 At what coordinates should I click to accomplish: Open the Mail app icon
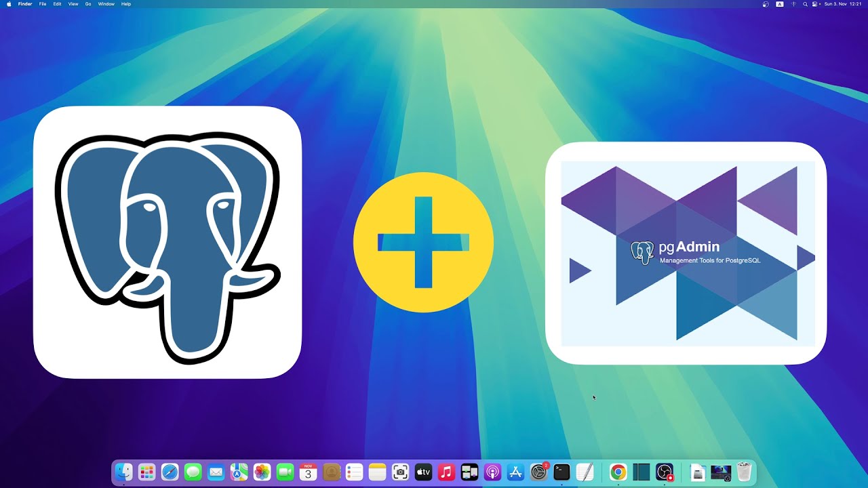point(216,472)
